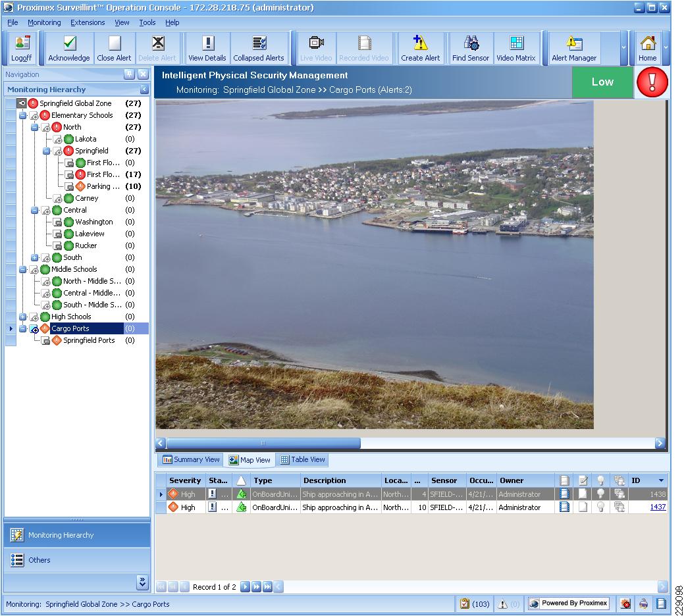Open the Video Matrix tool
The image size is (684, 616).
(516, 48)
